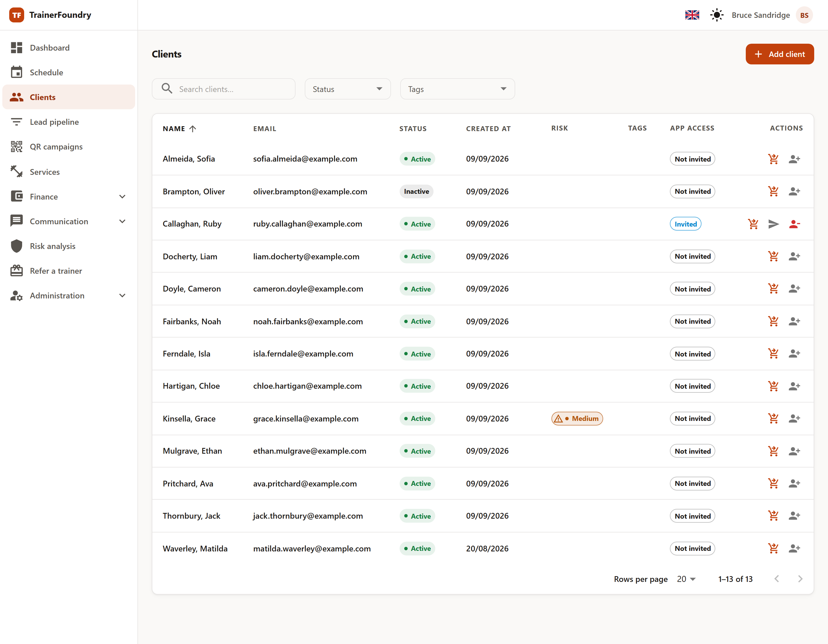Open cart for Mulgrave, Ethan
Screen dimensions: 828x644
pos(773,451)
